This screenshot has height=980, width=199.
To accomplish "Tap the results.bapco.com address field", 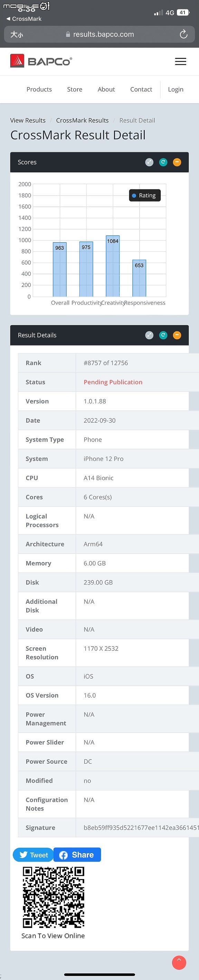I will point(99,34).
